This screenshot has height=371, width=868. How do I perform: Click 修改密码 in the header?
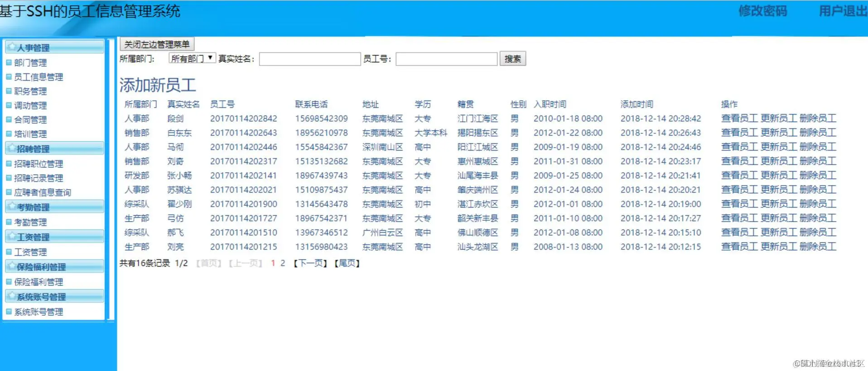tap(763, 11)
